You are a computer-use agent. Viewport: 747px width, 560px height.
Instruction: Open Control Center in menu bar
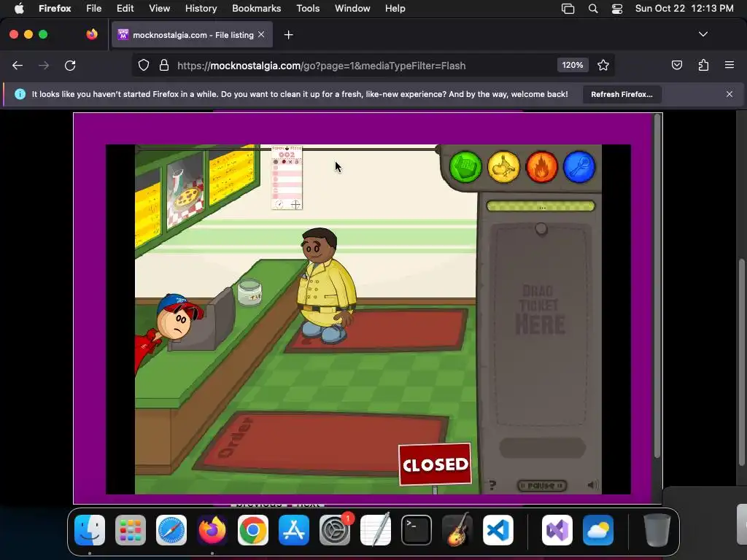coord(617,9)
